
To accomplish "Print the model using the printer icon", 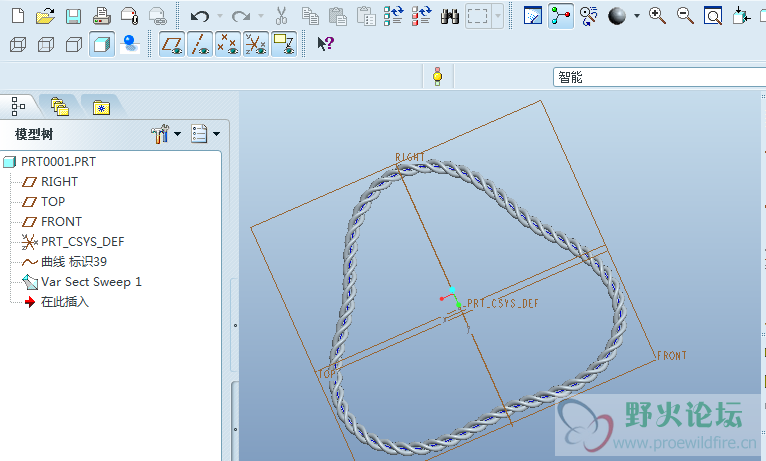I will 102,16.
